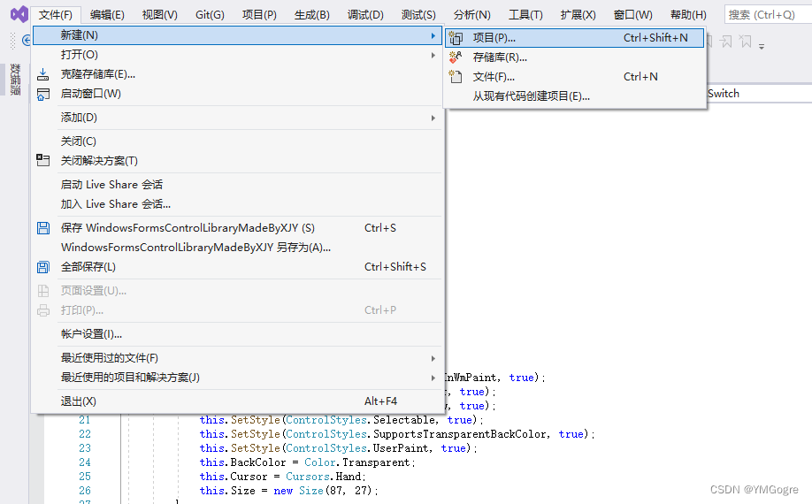Open the 测试(S) menu
This screenshot has height=504, width=812.
[x=418, y=15]
